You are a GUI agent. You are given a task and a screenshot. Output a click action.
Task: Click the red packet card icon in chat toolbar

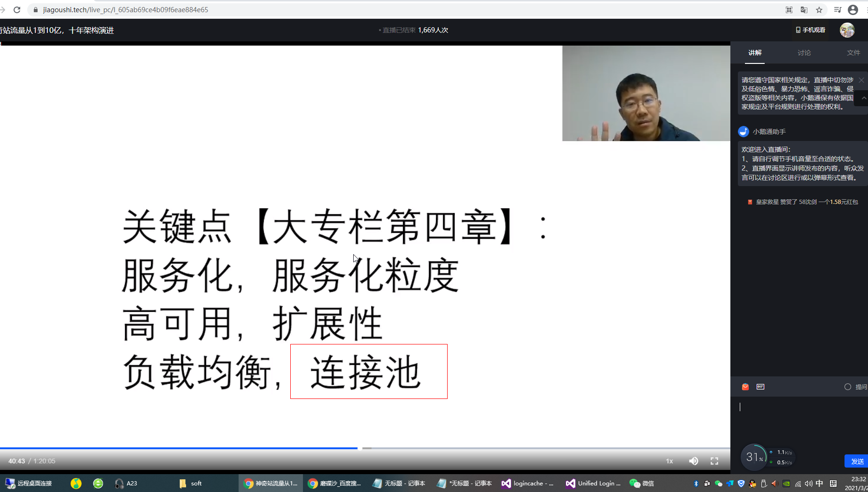tap(761, 387)
